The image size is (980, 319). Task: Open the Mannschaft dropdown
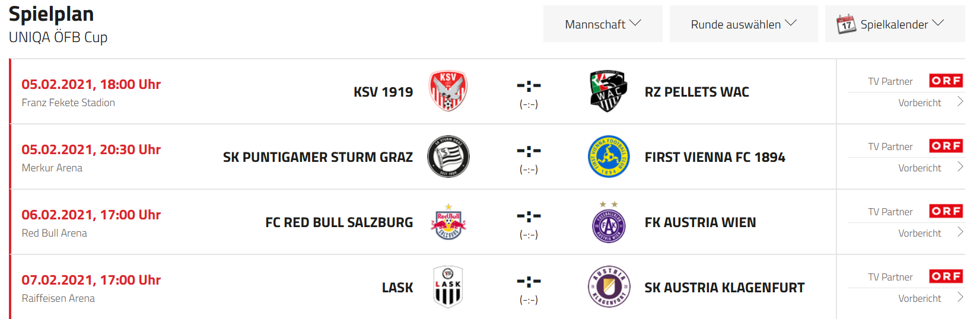603,24
